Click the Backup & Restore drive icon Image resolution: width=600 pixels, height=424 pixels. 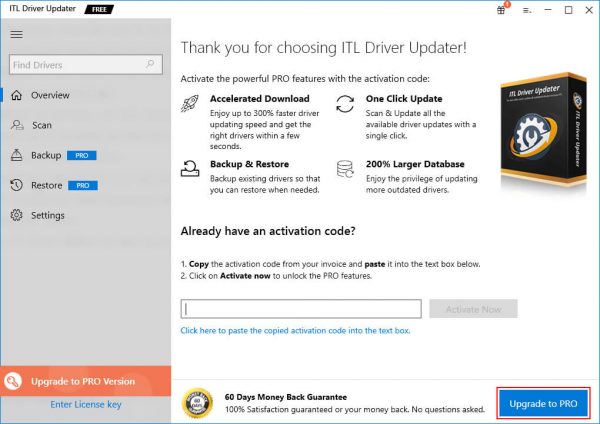click(x=190, y=169)
